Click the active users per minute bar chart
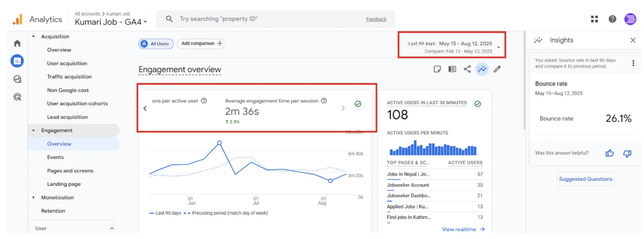The height and width of the screenshot is (239, 644). coord(433,148)
